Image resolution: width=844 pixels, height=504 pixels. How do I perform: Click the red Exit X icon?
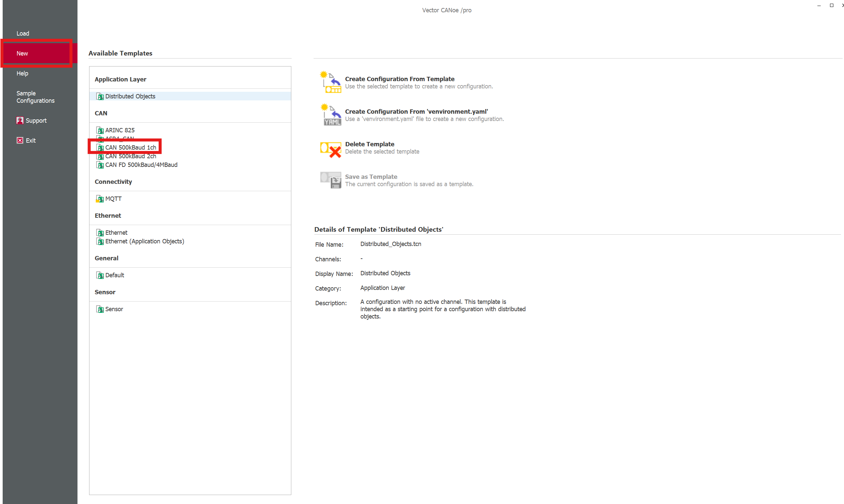coord(20,140)
